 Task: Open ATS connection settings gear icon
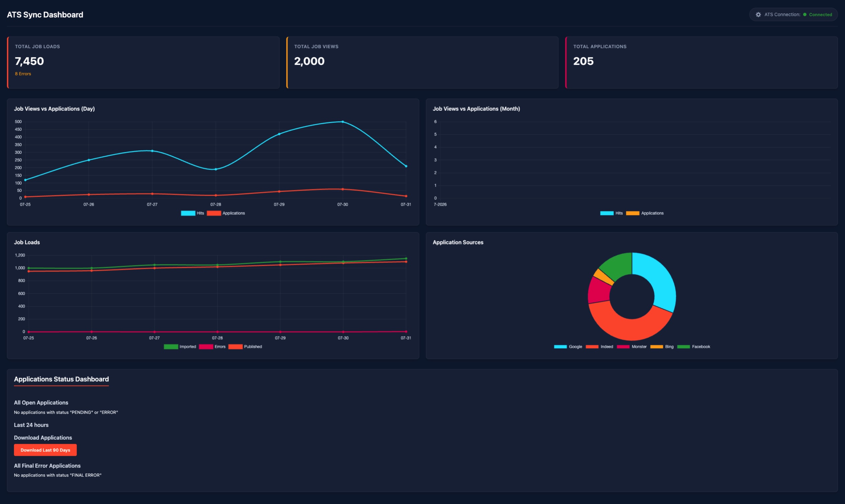[758, 15]
